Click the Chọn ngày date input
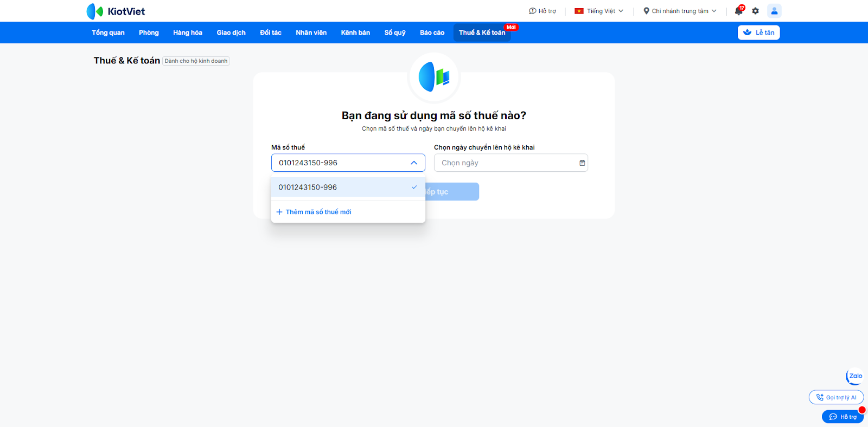The image size is (868, 427). tap(511, 163)
